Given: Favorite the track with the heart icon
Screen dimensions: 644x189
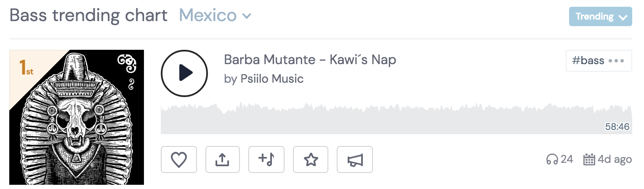Looking at the screenshot, I should point(179,159).
